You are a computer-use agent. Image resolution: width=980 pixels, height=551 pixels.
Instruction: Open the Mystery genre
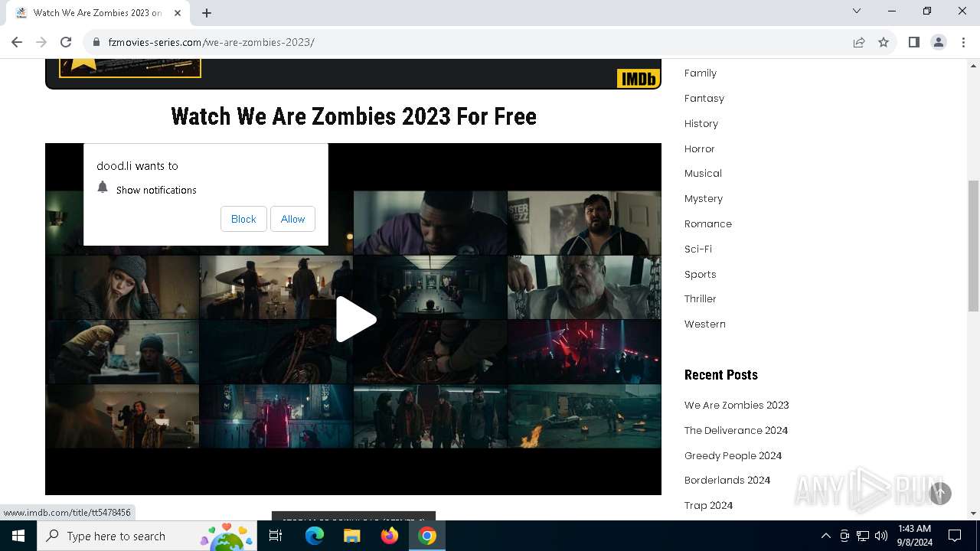pos(704,198)
